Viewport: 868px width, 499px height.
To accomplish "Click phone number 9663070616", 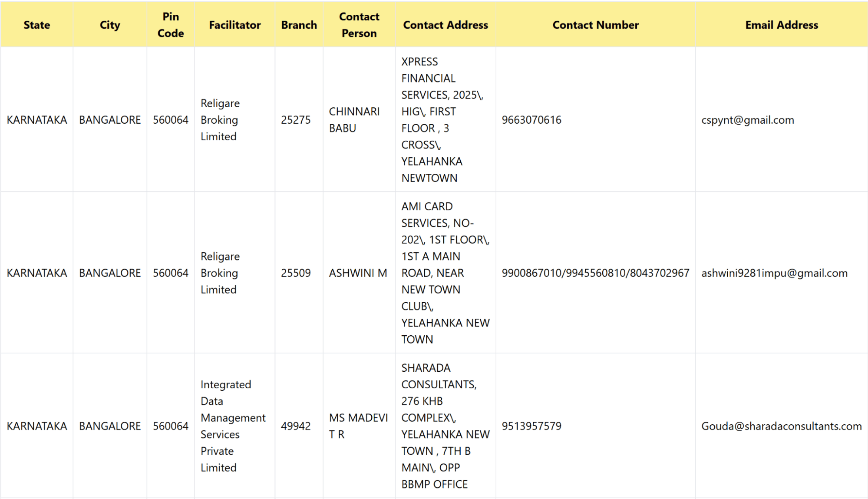I will coord(531,120).
